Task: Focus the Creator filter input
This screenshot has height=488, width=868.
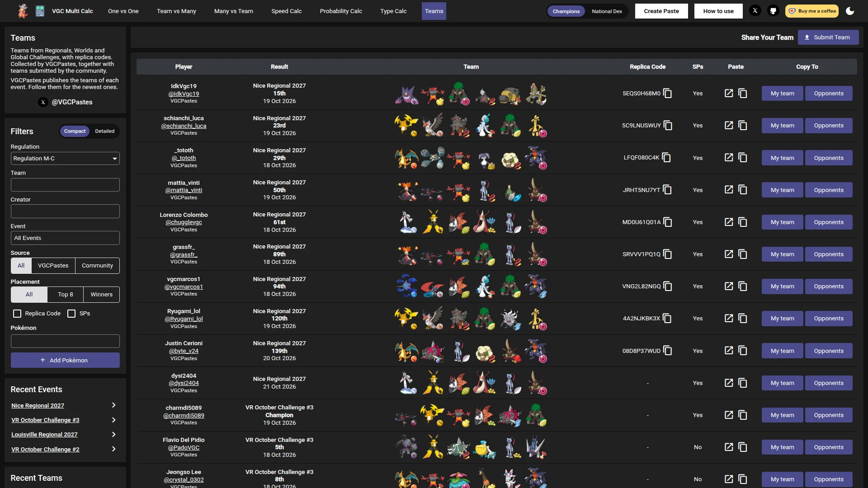Action: (x=65, y=211)
